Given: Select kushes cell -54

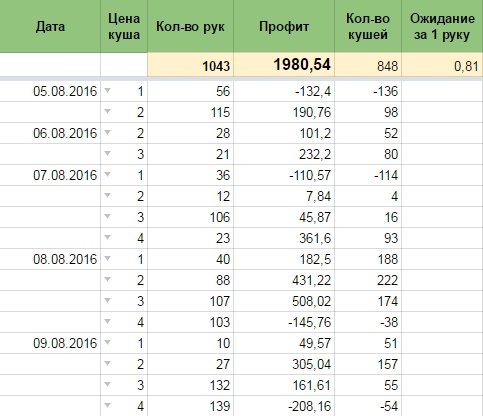Looking at the screenshot, I should (368, 406).
